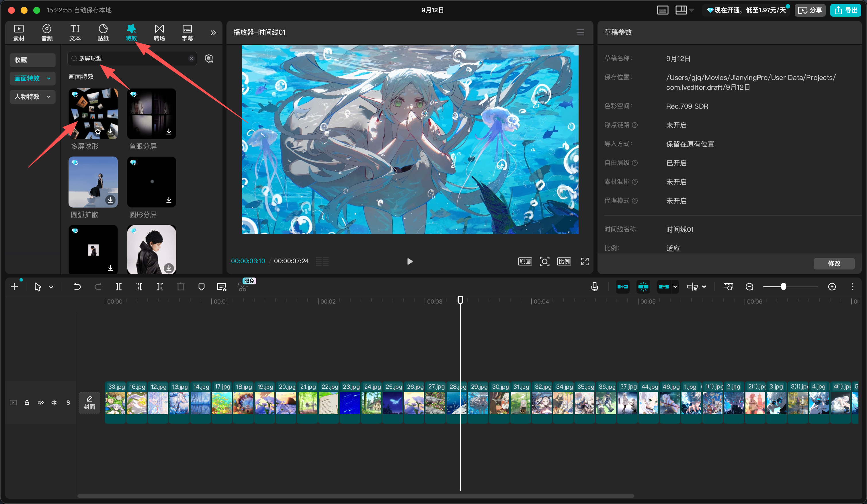Start voice recording with the microphone
This screenshot has width=867, height=504.
594,287
